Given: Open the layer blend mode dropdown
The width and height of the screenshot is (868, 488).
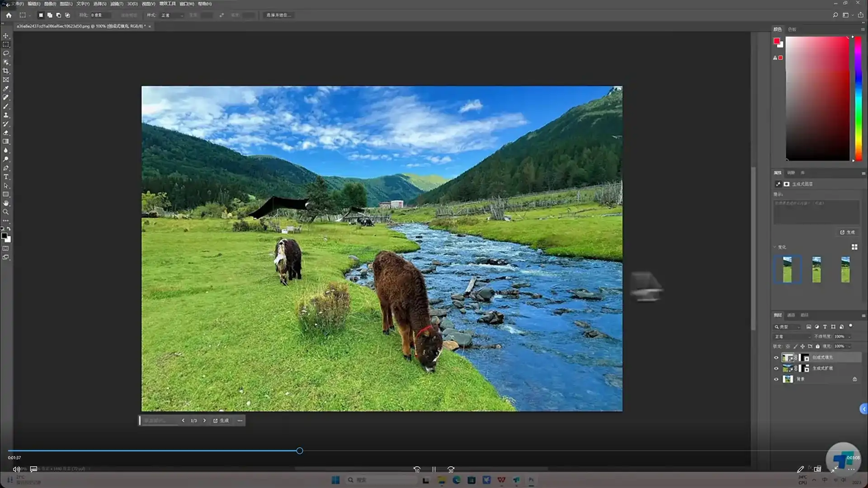Looking at the screenshot, I should (792, 337).
